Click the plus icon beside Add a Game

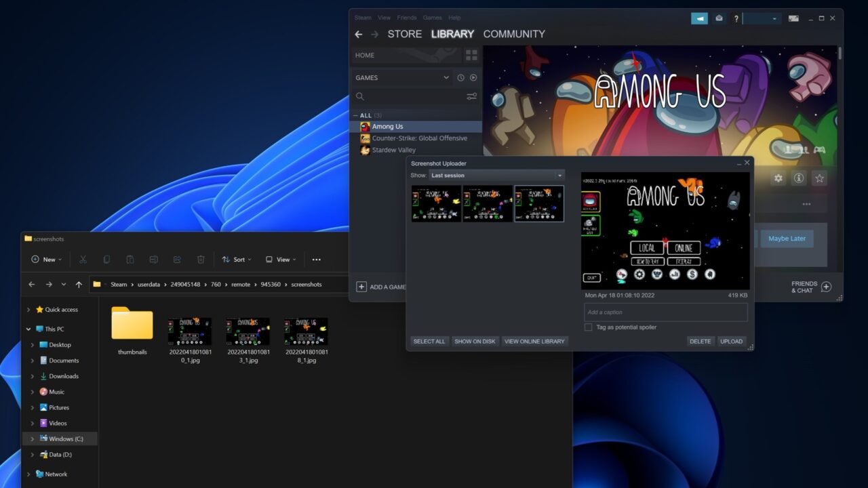coord(361,287)
